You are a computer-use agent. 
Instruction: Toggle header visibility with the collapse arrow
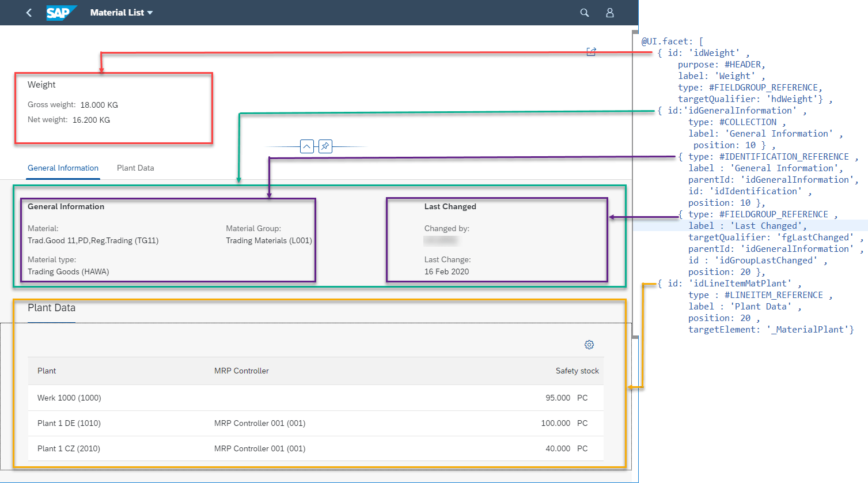click(x=306, y=146)
